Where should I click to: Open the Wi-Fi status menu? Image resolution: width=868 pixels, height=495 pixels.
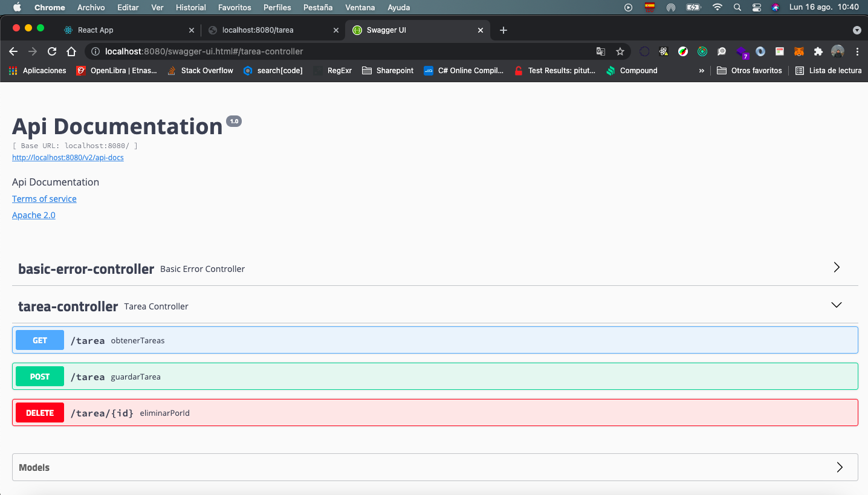717,7
